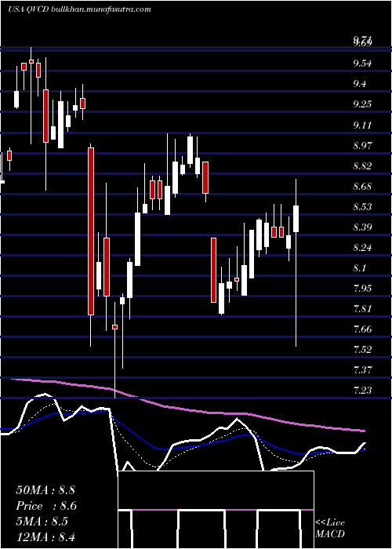Select the 7.52 price axis label
392x549 pixels.
[x=362, y=350]
